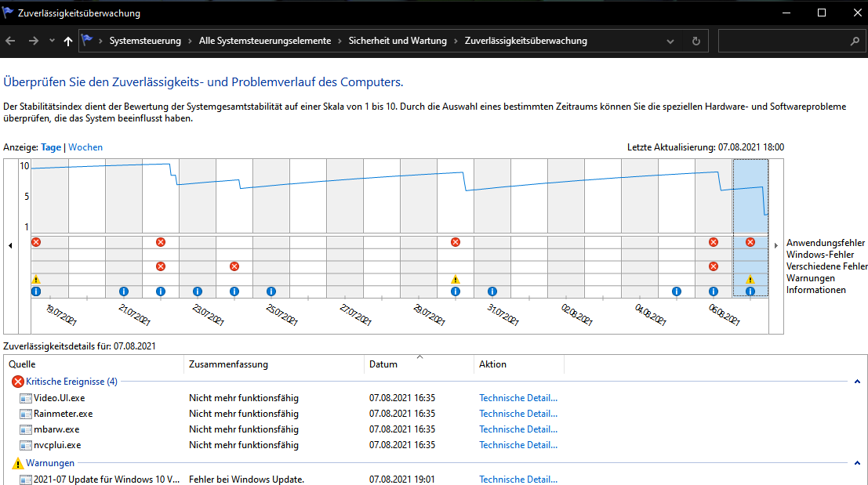Click the flag icon in the title bar

pos(8,13)
